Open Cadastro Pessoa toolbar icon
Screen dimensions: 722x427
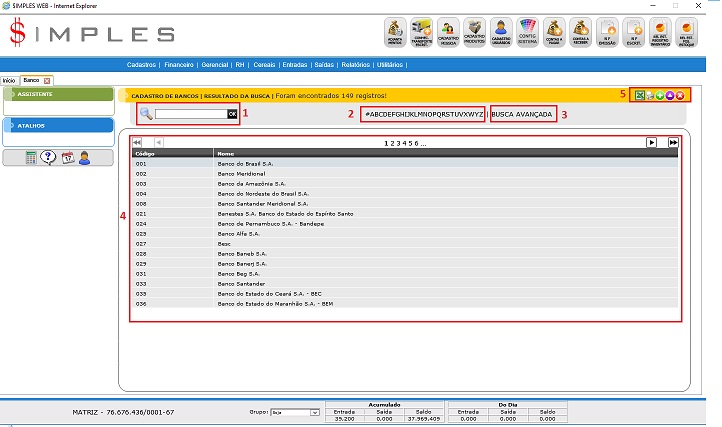point(449,32)
